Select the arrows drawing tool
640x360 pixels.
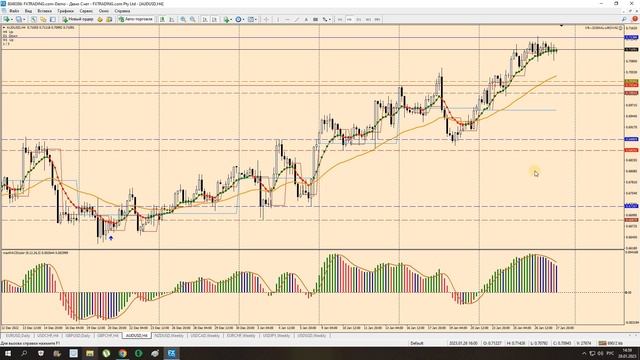click(x=325, y=19)
